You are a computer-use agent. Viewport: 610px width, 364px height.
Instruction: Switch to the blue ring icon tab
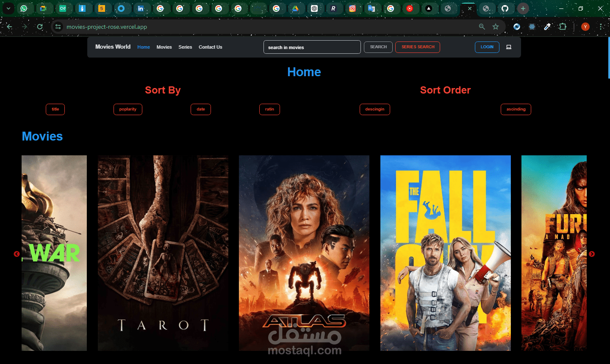click(121, 8)
